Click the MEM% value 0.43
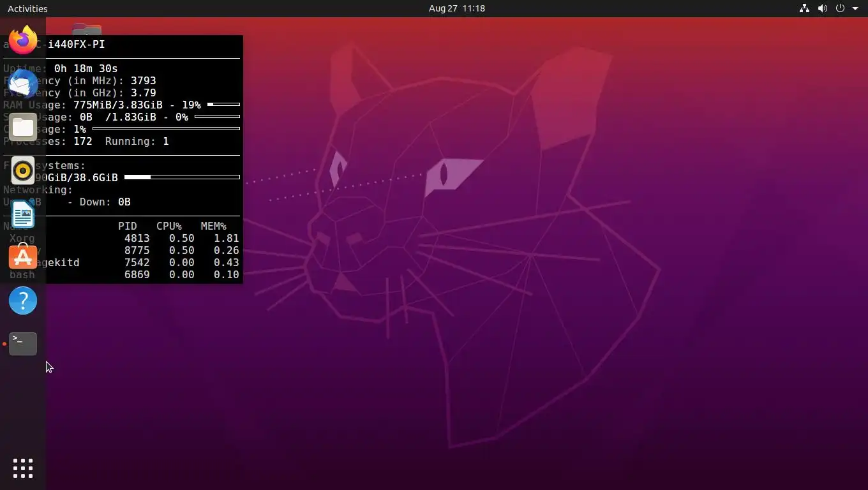868x490 pixels. point(227,262)
